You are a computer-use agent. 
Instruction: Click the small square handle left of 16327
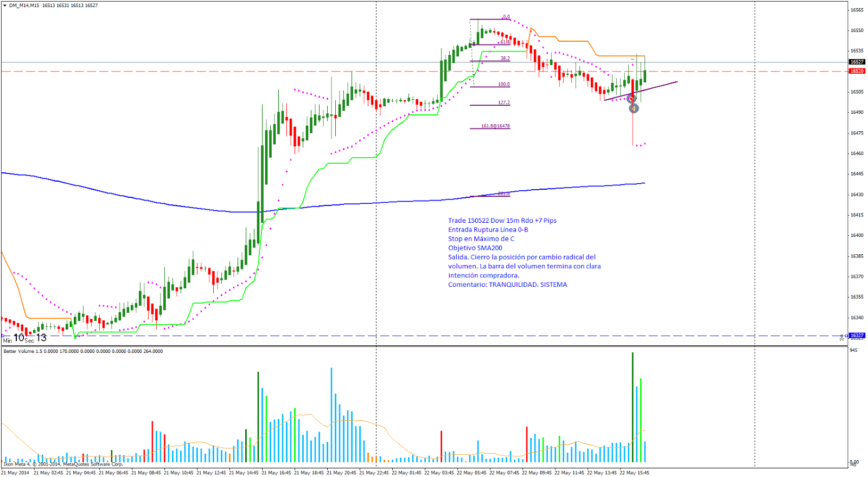tap(846, 336)
